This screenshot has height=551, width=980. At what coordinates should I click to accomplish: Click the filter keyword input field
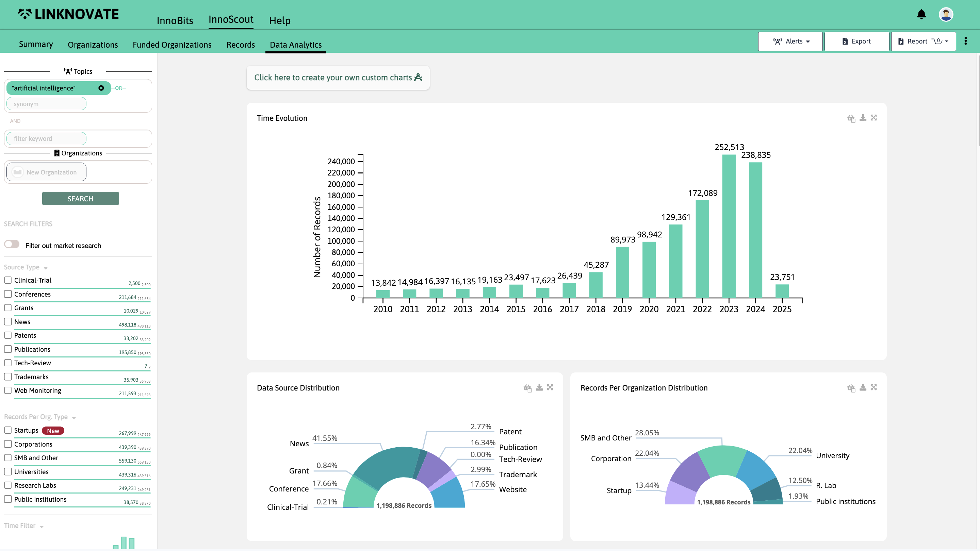pos(46,138)
